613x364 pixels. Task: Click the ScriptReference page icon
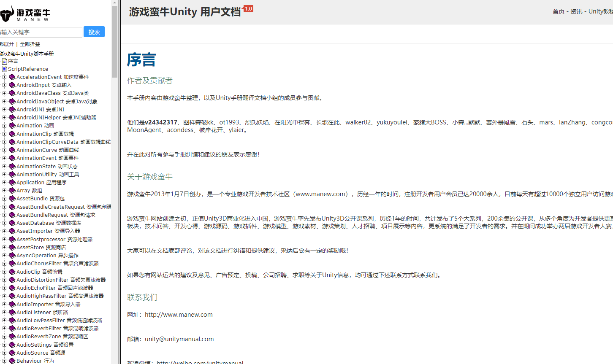point(5,69)
